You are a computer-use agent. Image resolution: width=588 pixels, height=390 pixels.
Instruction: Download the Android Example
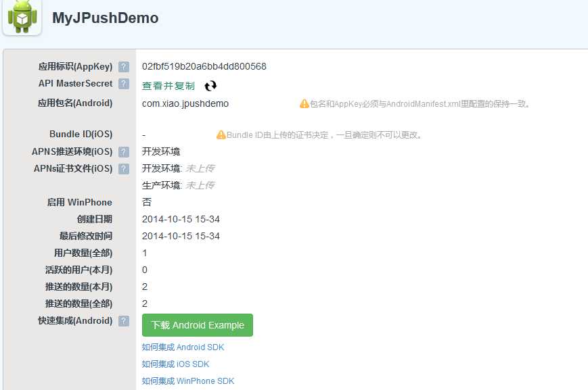(198, 325)
